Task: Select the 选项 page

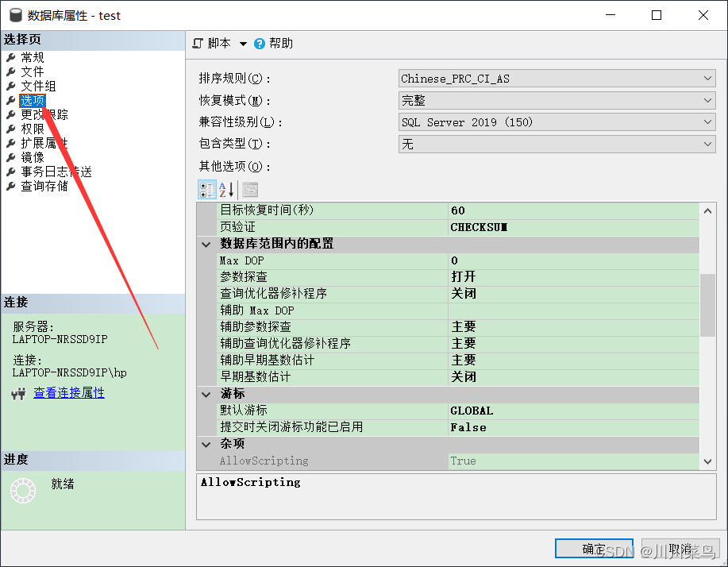Action: click(33, 100)
